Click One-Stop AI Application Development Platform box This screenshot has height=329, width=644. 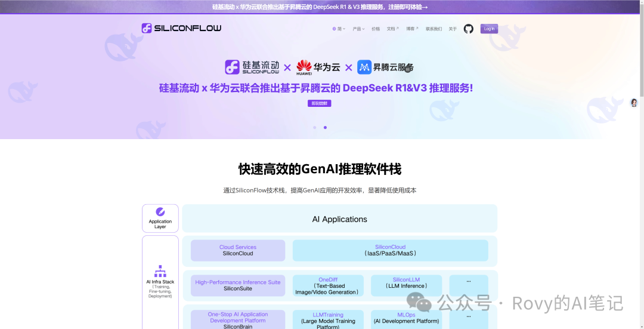pos(238,319)
